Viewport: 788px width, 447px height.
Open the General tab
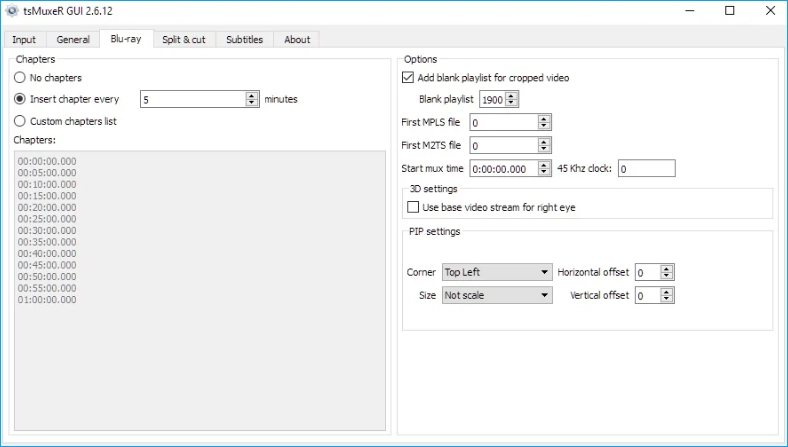[73, 40]
